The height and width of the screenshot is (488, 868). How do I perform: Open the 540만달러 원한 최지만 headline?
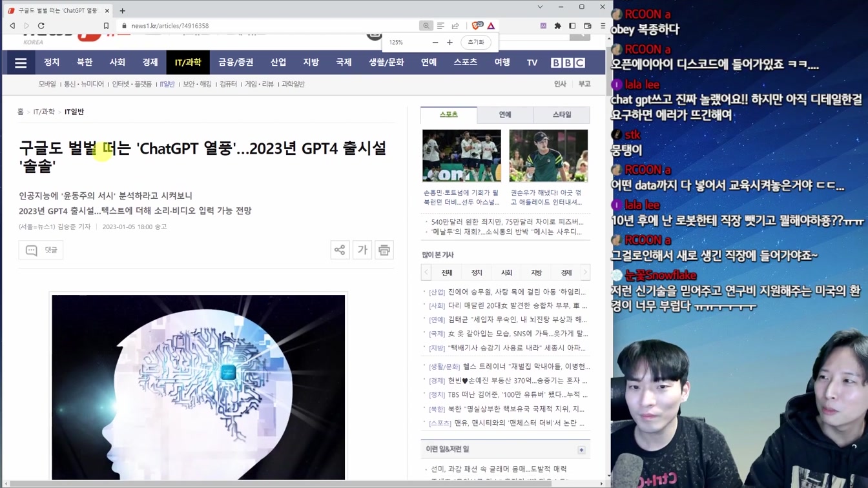click(x=507, y=222)
